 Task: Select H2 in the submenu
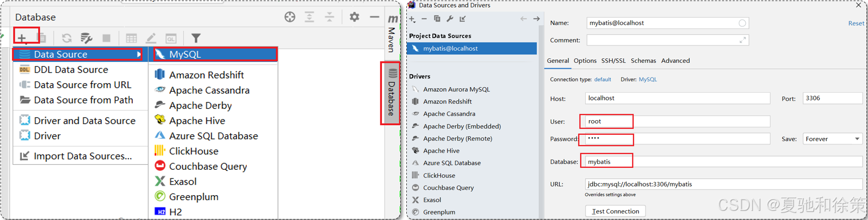tap(214, 212)
